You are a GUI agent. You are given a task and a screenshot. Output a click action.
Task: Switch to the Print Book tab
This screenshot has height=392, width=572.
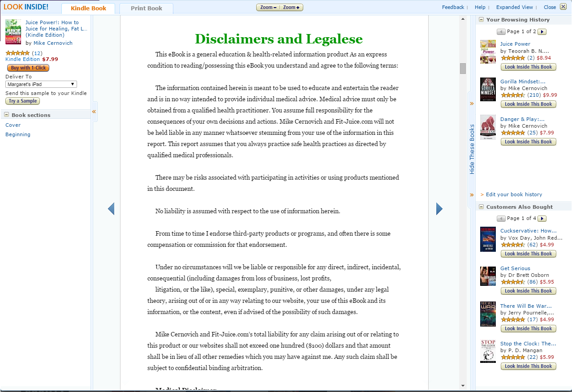(x=146, y=9)
